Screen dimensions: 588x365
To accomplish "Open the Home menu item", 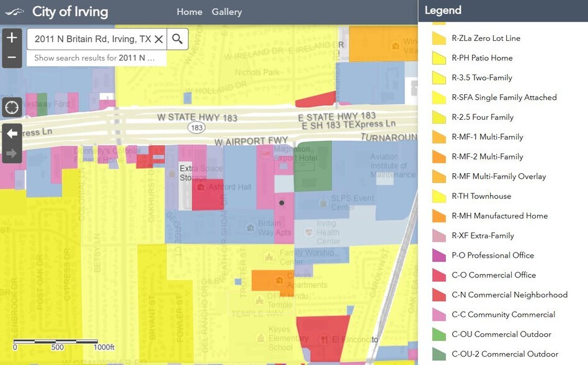I will click(x=189, y=12).
